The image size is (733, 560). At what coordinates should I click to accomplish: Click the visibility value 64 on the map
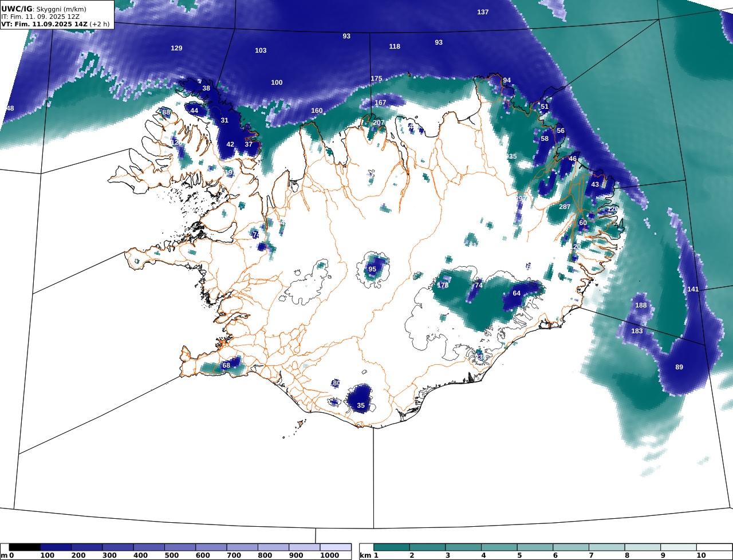(x=517, y=293)
